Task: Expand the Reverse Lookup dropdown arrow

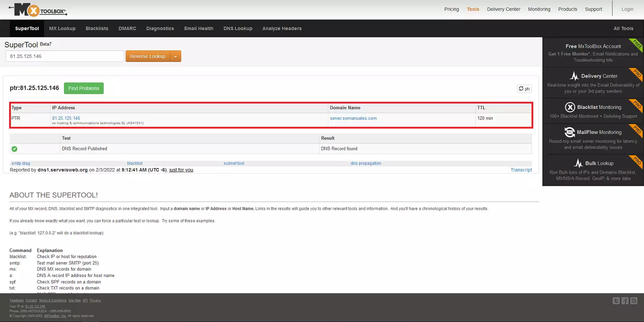Action: (x=175, y=57)
